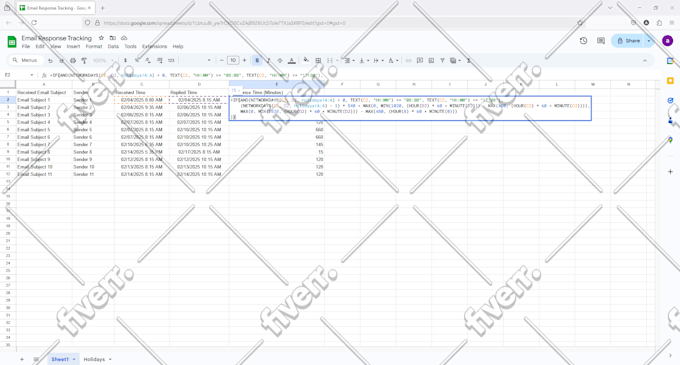
Task: Open the text color picker
Action: [x=291, y=61]
